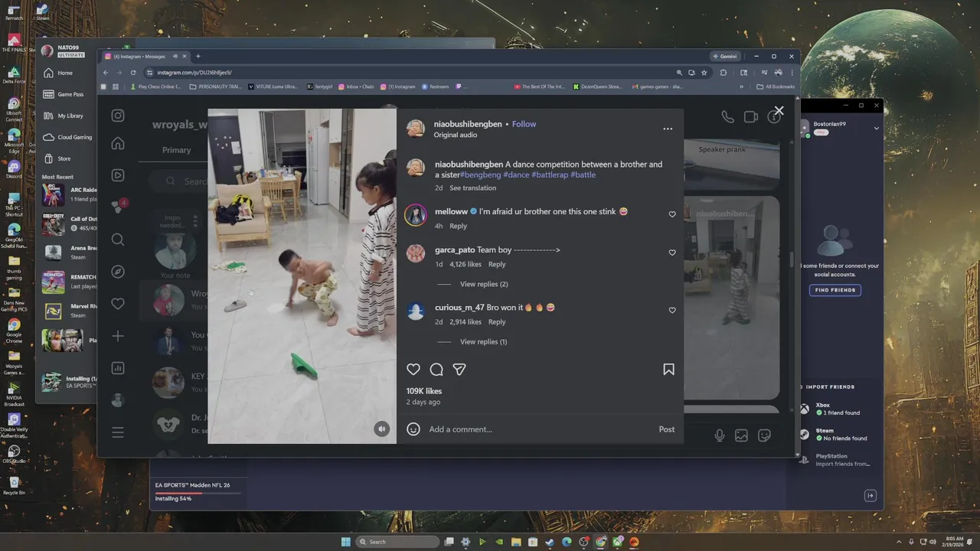Open the #battlerap hashtag
Viewport: 980px width, 551px height.
tap(549, 174)
